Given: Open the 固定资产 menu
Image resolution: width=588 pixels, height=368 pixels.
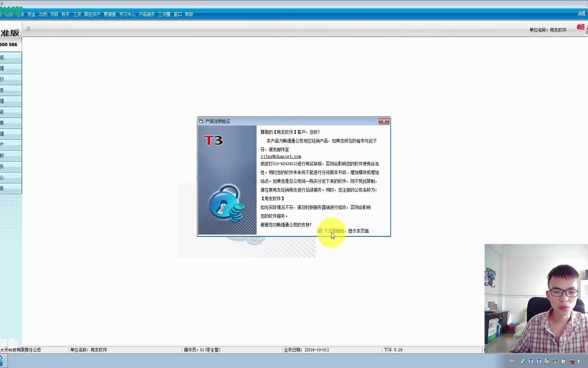Looking at the screenshot, I should (x=92, y=14).
